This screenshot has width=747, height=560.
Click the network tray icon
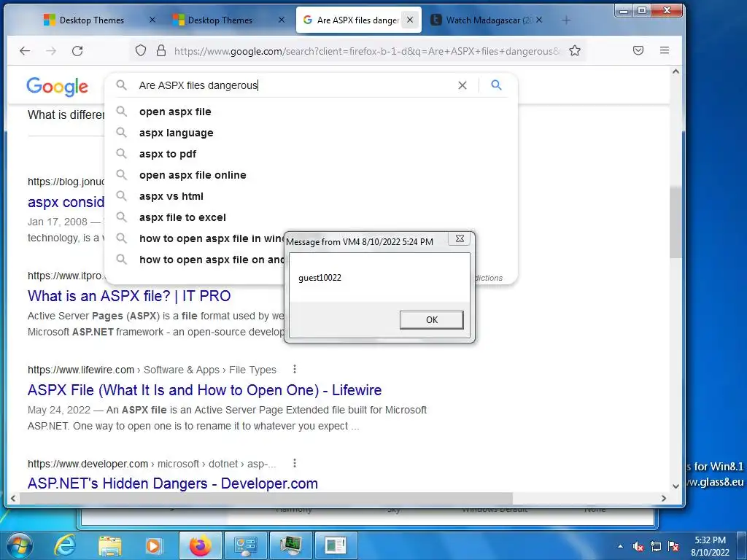click(656, 547)
